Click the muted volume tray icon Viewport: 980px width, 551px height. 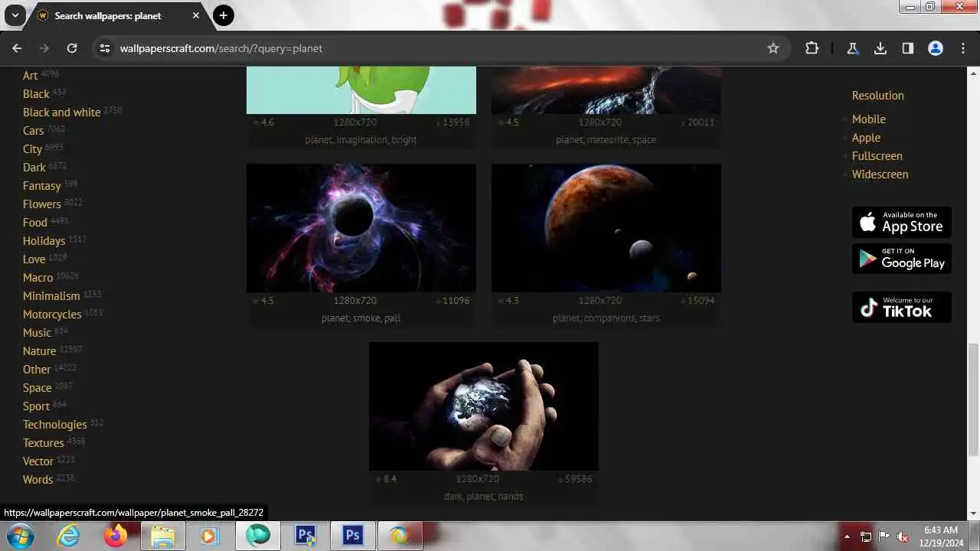click(903, 536)
